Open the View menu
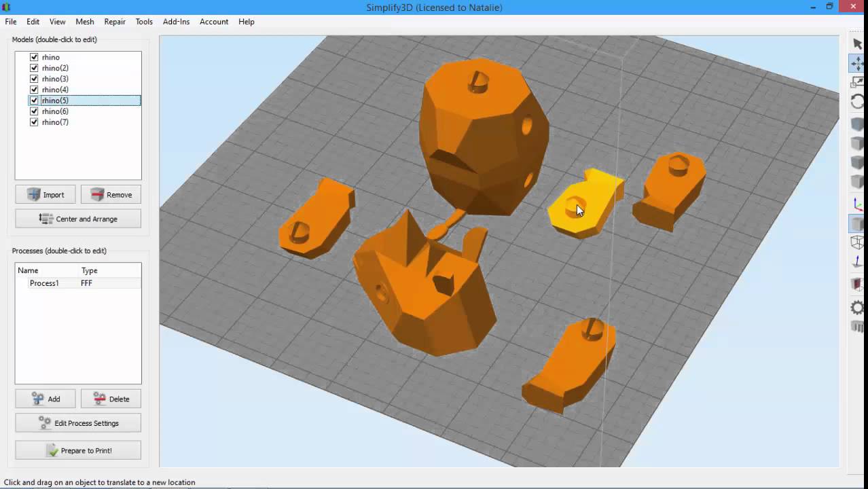 click(58, 22)
